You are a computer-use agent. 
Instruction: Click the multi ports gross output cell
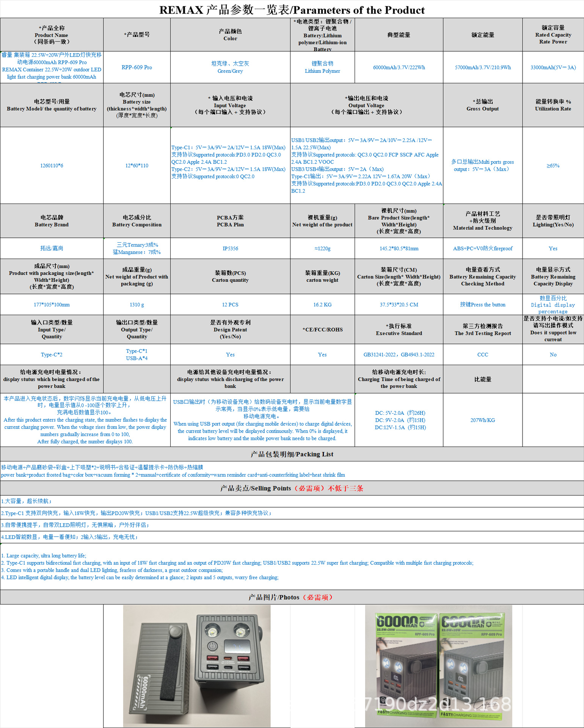click(483, 165)
